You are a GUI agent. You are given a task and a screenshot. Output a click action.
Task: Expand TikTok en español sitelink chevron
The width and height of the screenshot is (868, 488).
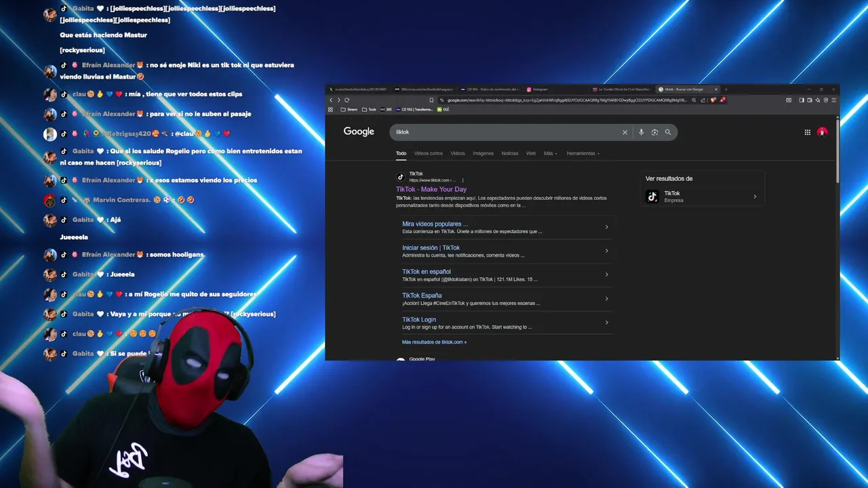coord(606,274)
